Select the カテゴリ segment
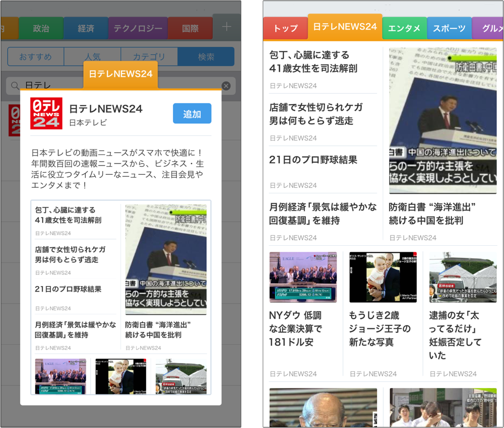 coord(149,57)
